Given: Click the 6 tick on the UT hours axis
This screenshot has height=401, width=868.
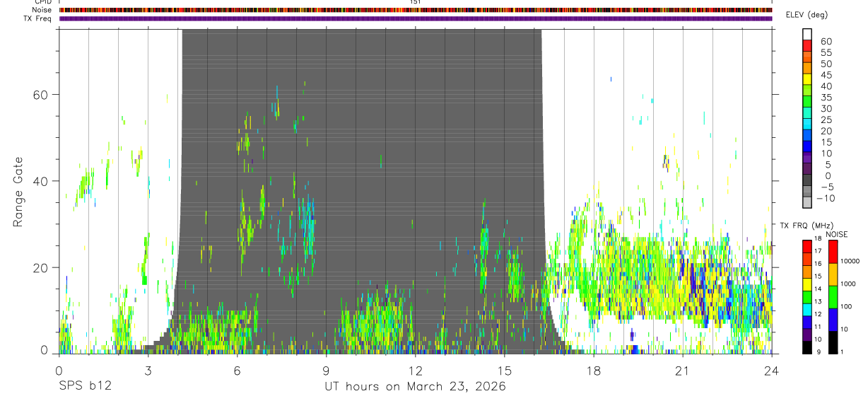Looking at the screenshot, I should click(x=237, y=371).
